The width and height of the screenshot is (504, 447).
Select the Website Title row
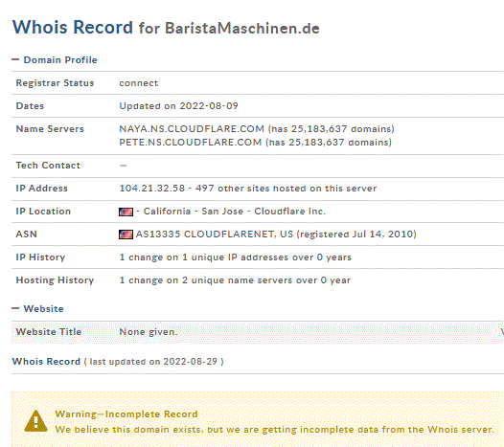[x=258, y=332]
